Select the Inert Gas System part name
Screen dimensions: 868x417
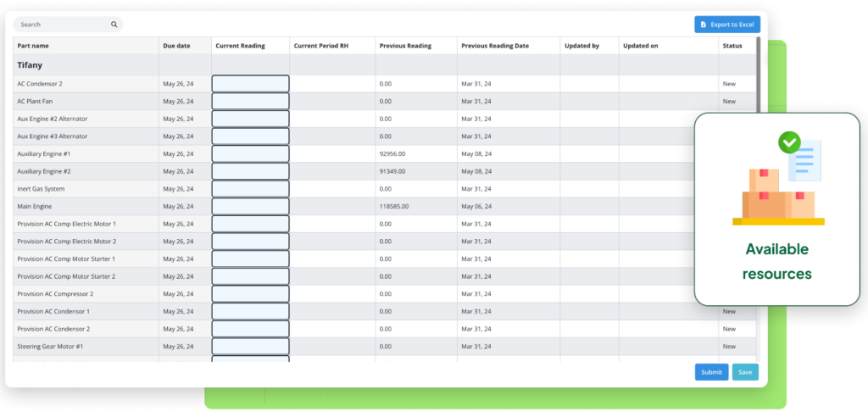(x=41, y=189)
